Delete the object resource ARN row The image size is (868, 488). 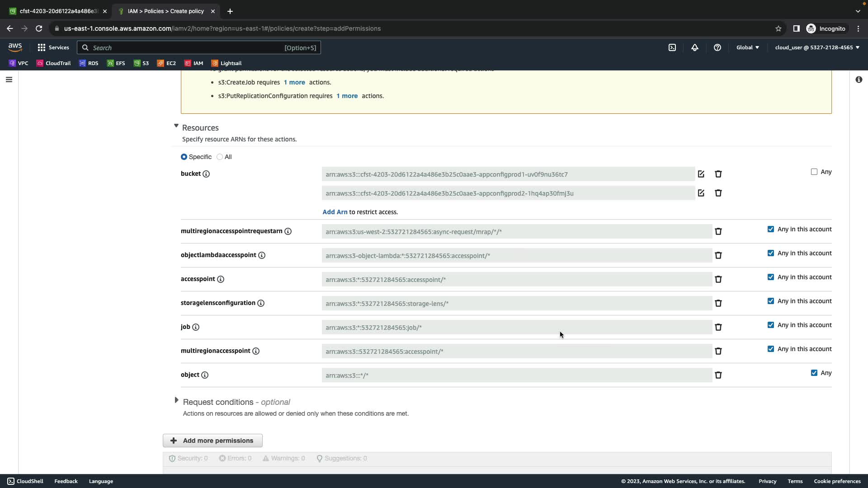click(718, 375)
